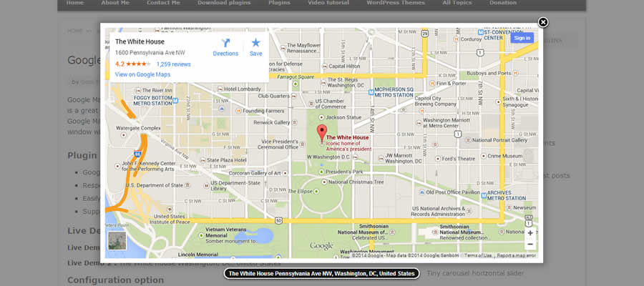Click the Crime Museum marker icon

[484, 156]
